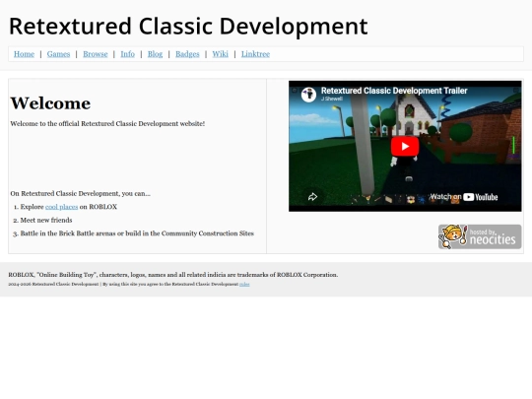Viewport: 532px width, 399px height.
Task: Click the Retextured Classic Development site heading
Action: click(188, 27)
